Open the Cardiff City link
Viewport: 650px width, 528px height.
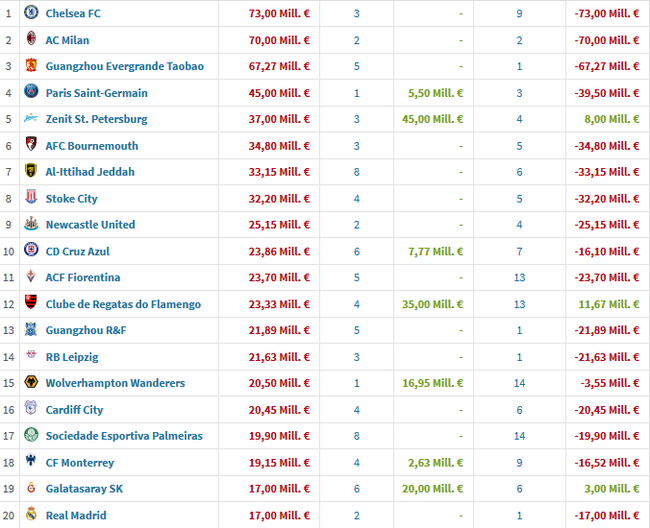pyautogui.click(x=74, y=410)
